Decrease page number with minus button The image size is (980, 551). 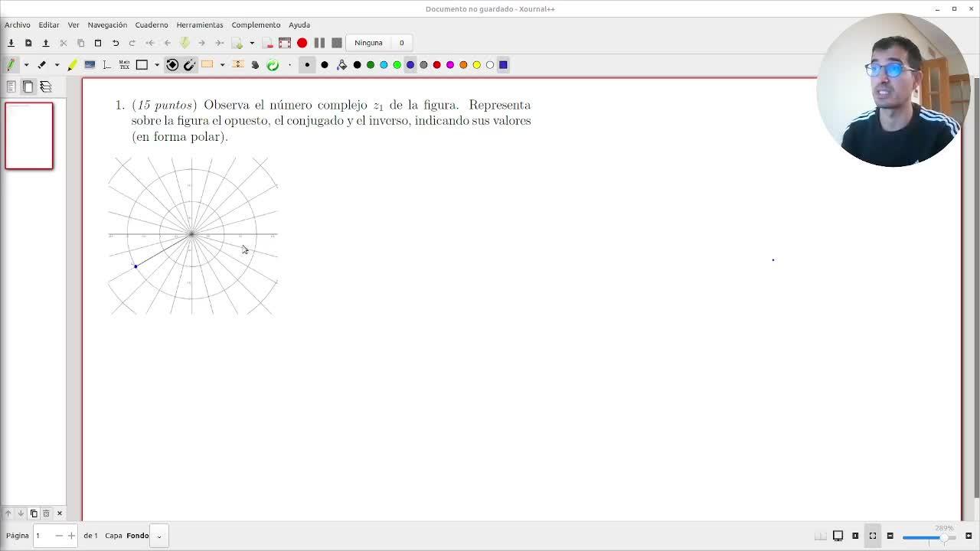pos(58,536)
